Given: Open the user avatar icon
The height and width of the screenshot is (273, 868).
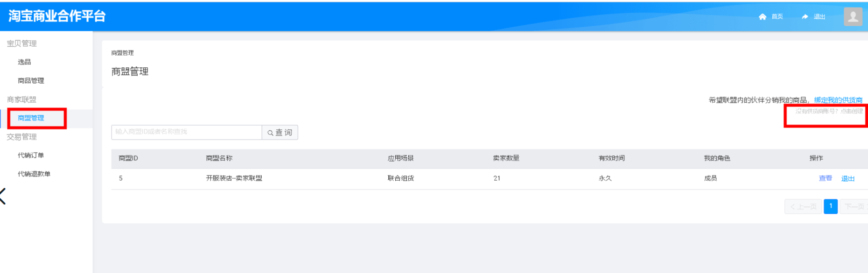Looking at the screenshot, I should [x=853, y=16].
